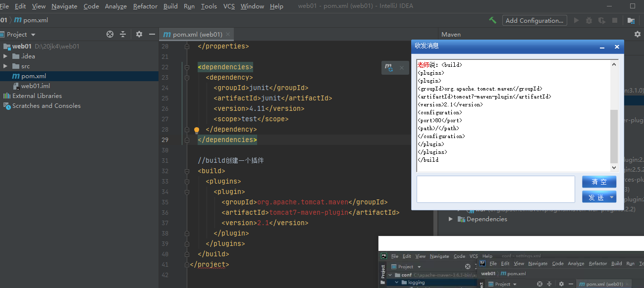The width and height of the screenshot is (644, 288).
Task: Open the Code menu
Action: pyautogui.click(x=91, y=6)
